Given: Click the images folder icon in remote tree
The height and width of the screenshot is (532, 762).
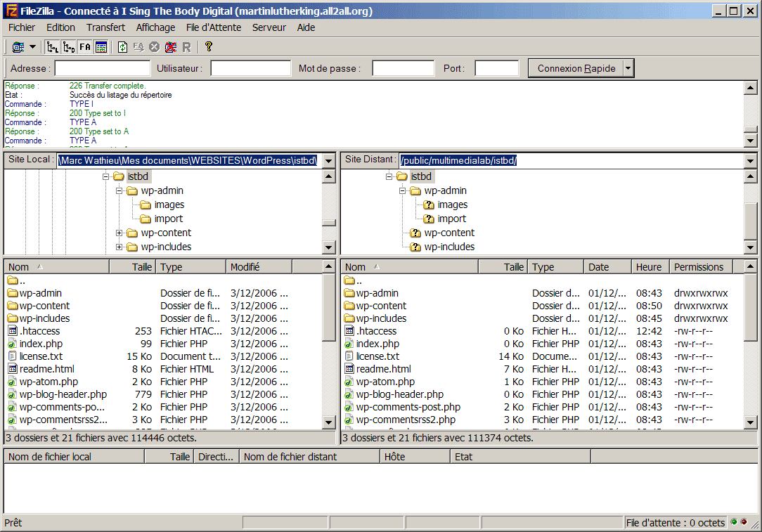Looking at the screenshot, I should tap(429, 205).
